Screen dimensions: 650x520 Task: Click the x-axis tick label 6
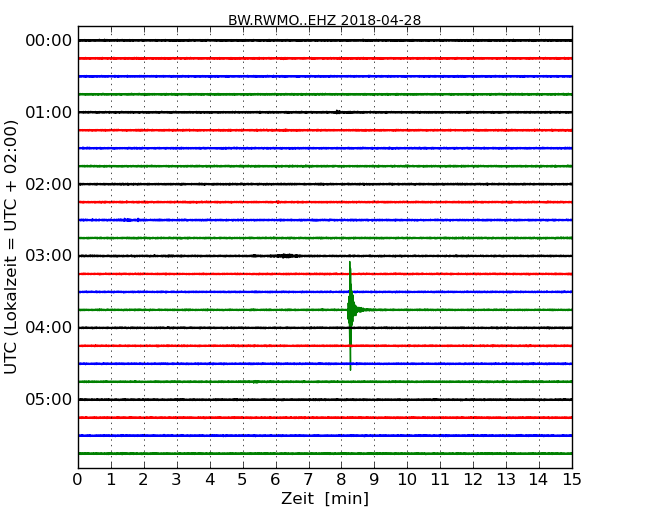(x=276, y=480)
